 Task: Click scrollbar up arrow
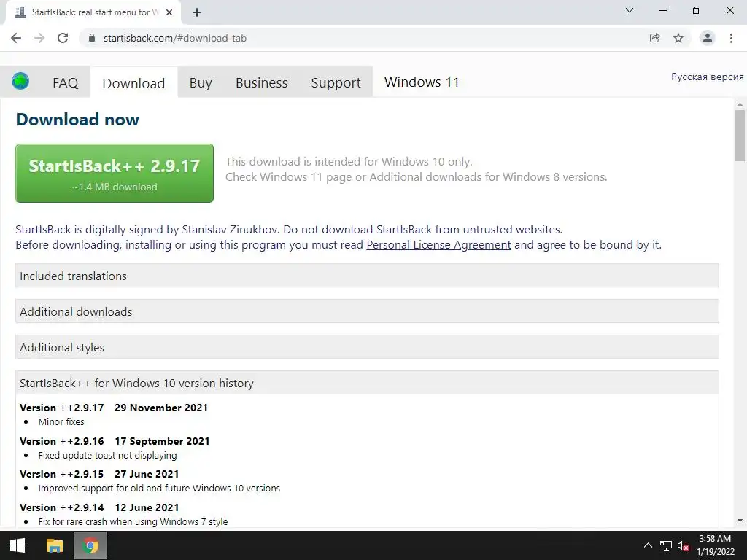740,104
